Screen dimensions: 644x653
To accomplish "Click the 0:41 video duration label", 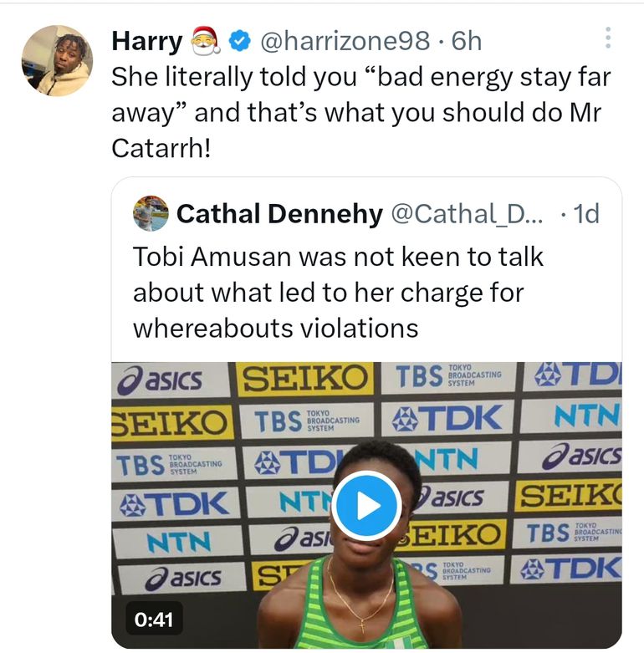I will pyautogui.click(x=152, y=620).
